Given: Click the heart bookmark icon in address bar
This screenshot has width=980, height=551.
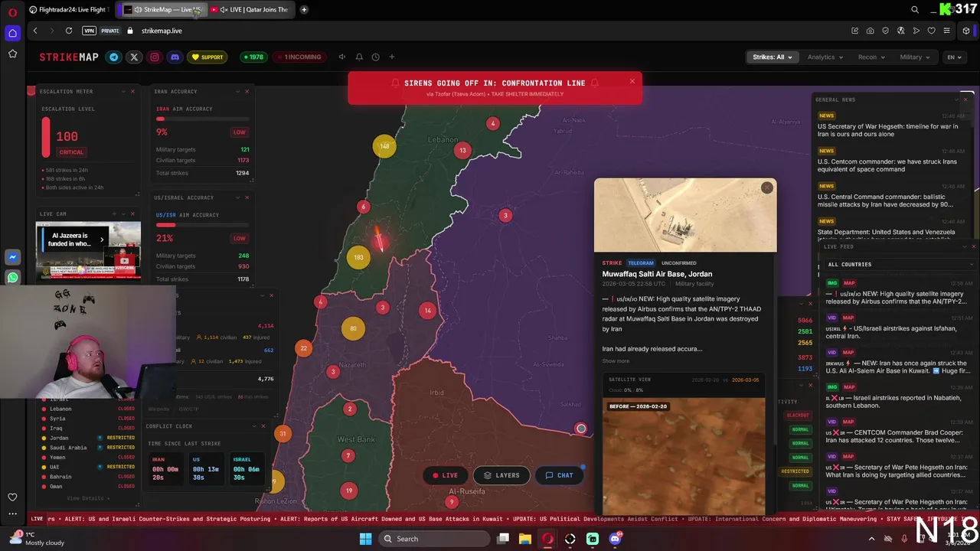Looking at the screenshot, I should pos(931,31).
